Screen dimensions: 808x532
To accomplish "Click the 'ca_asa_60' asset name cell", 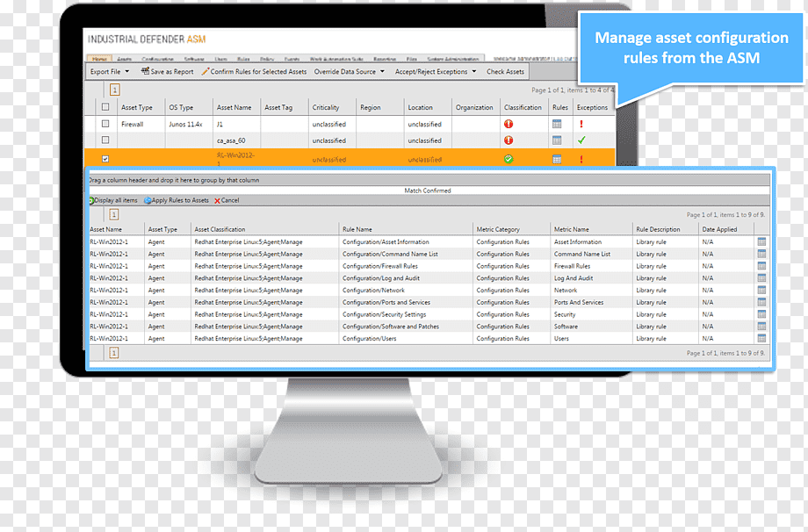I will 231,140.
